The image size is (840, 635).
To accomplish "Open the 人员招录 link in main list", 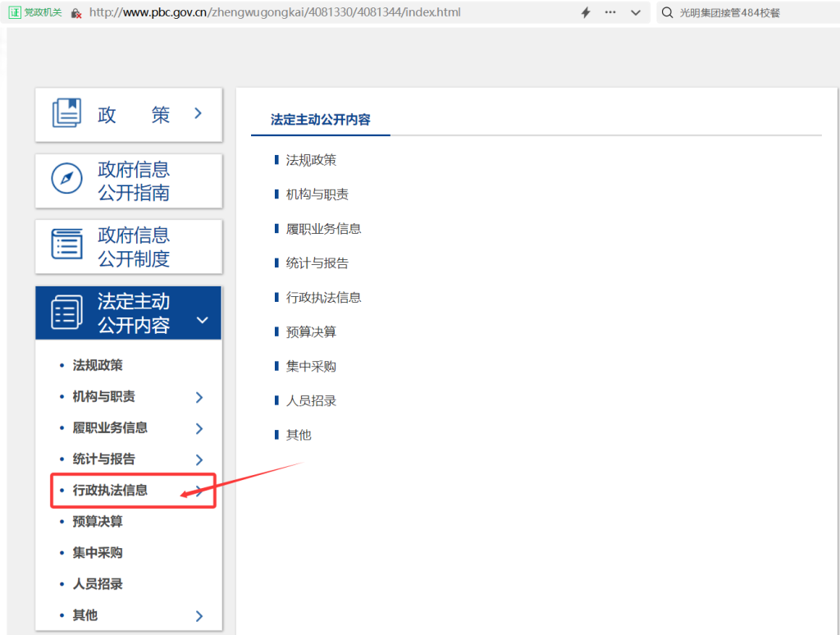I will 311,400.
